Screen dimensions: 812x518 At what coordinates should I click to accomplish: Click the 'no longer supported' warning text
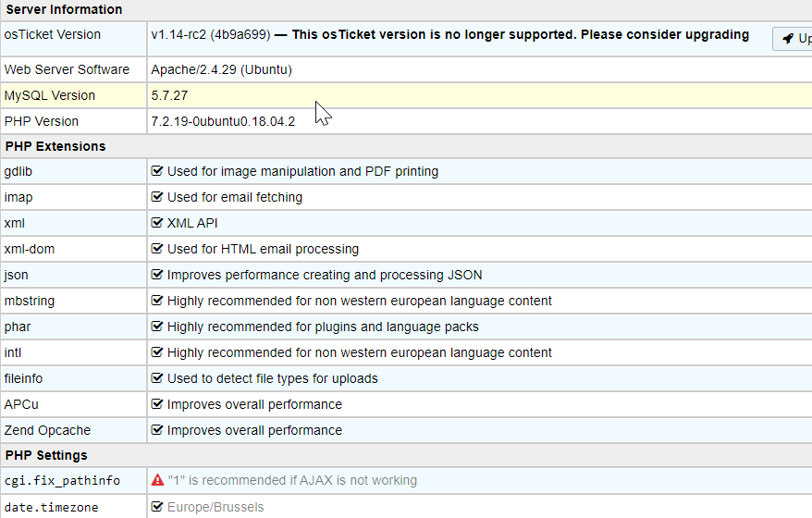(521, 35)
